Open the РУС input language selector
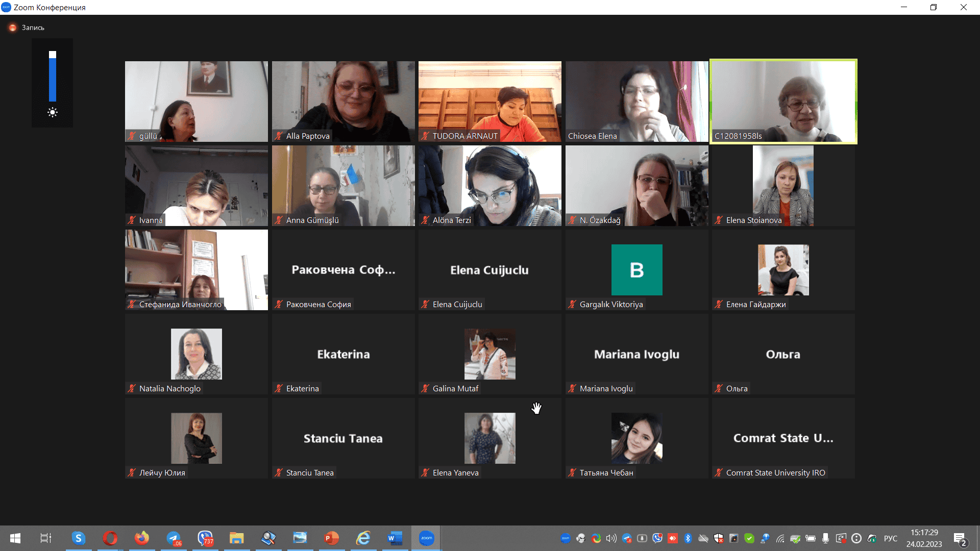Image resolution: width=980 pixels, height=551 pixels. pos(890,538)
